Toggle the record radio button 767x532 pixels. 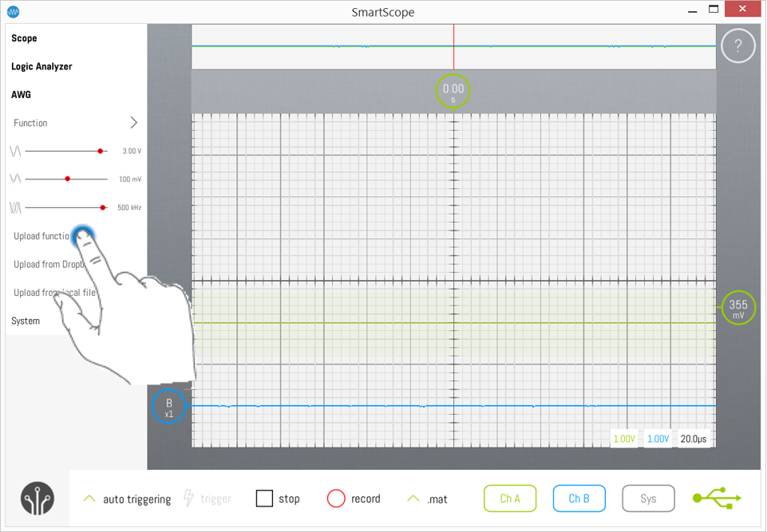[x=337, y=499]
